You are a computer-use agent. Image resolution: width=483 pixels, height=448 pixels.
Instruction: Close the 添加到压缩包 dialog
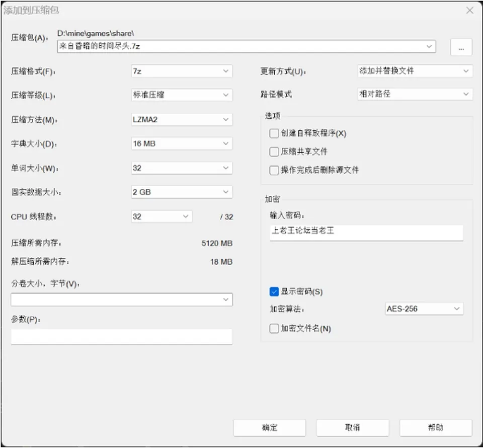(470, 11)
